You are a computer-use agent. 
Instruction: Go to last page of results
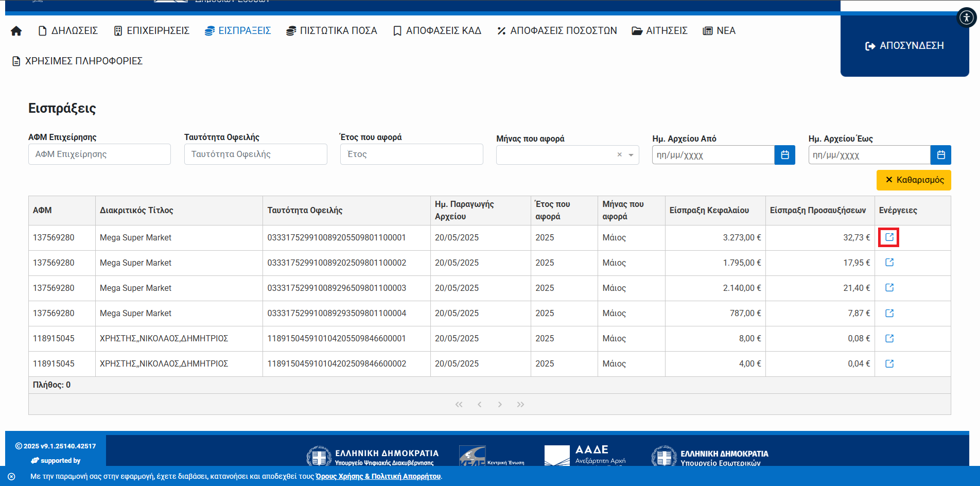(x=520, y=405)
